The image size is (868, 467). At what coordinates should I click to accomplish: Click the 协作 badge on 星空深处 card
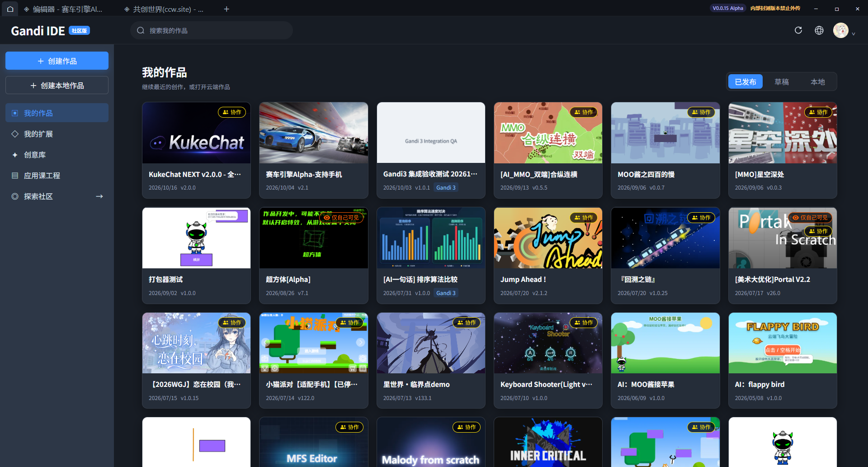click(x=818, y=112)
